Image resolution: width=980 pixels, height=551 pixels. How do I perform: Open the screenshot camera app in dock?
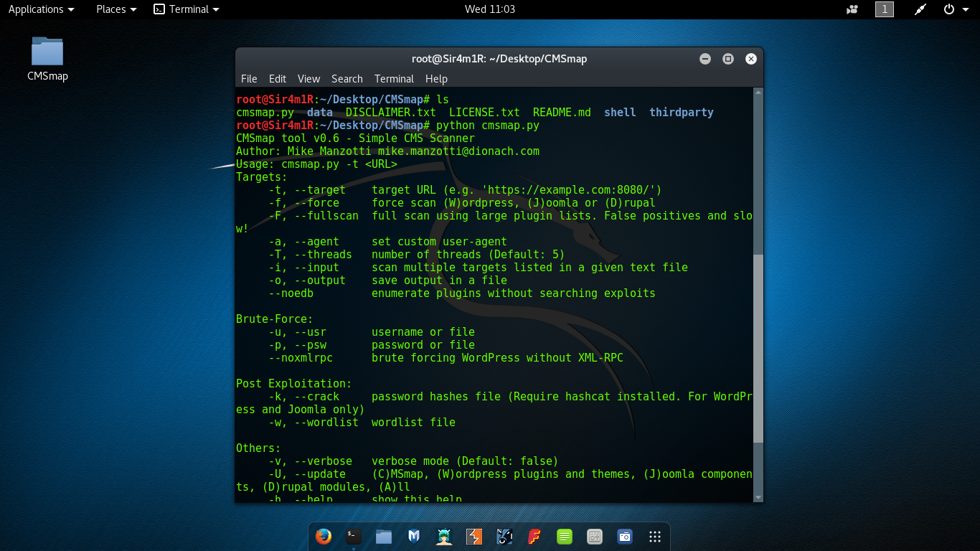624,536
